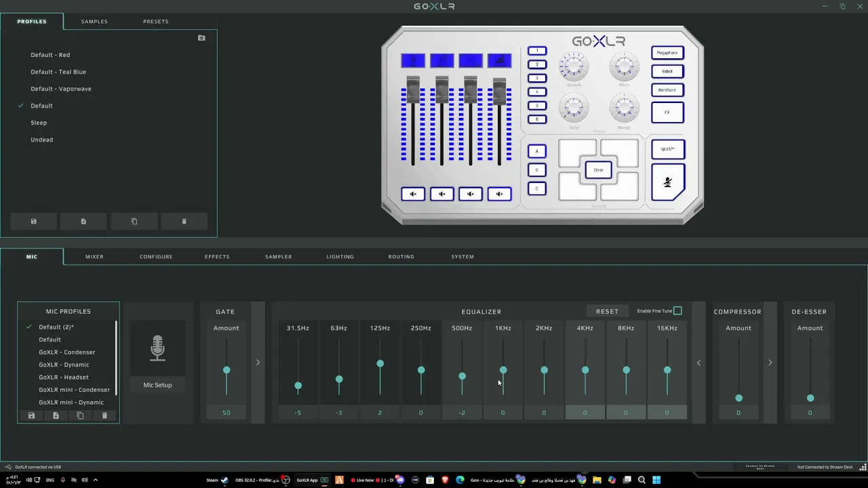The height and width of the screenshot is (488, 868).
Task: Toggle the FX button on the device
Action: click(667, 113)
